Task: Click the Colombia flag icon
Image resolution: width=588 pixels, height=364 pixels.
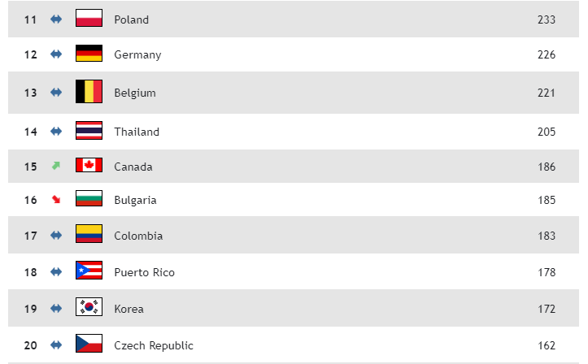Action: point(89,235)
